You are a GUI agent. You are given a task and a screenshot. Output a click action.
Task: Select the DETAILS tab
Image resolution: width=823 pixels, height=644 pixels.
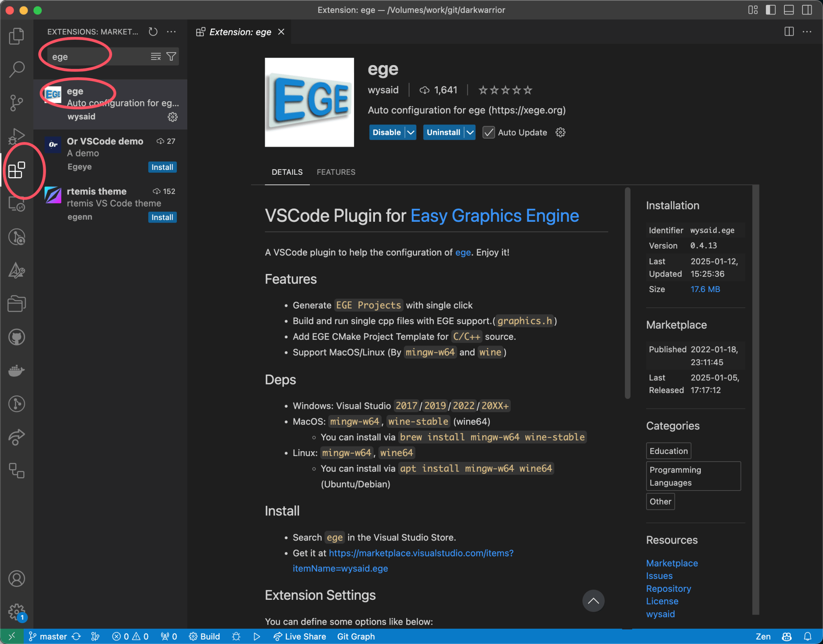coord(287,172)
